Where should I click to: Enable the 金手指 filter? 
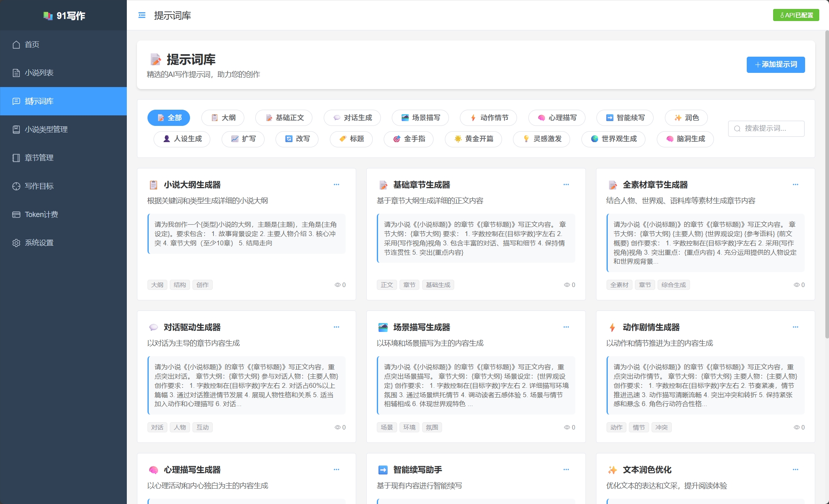pyautogui.click(x=408, y=139)
